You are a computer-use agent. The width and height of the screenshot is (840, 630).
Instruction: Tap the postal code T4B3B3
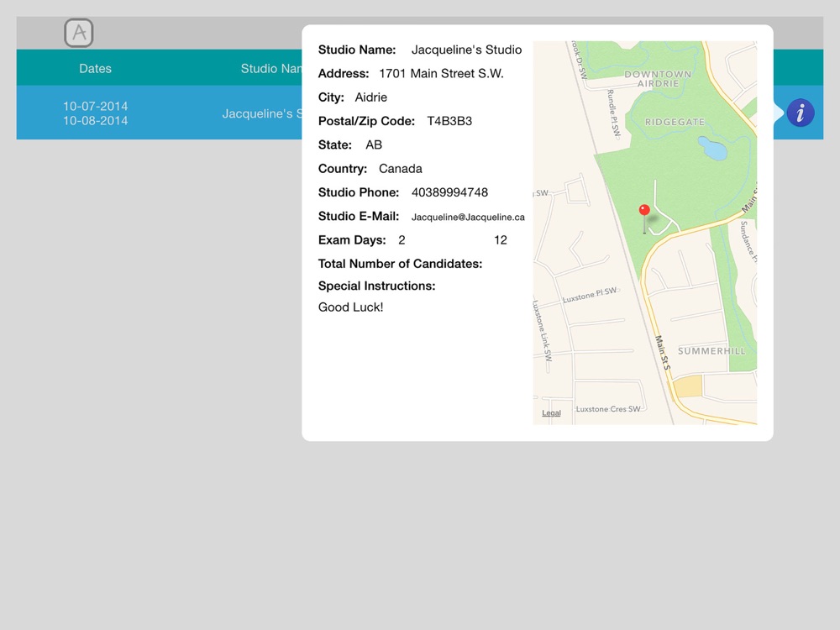coord(449,121)
